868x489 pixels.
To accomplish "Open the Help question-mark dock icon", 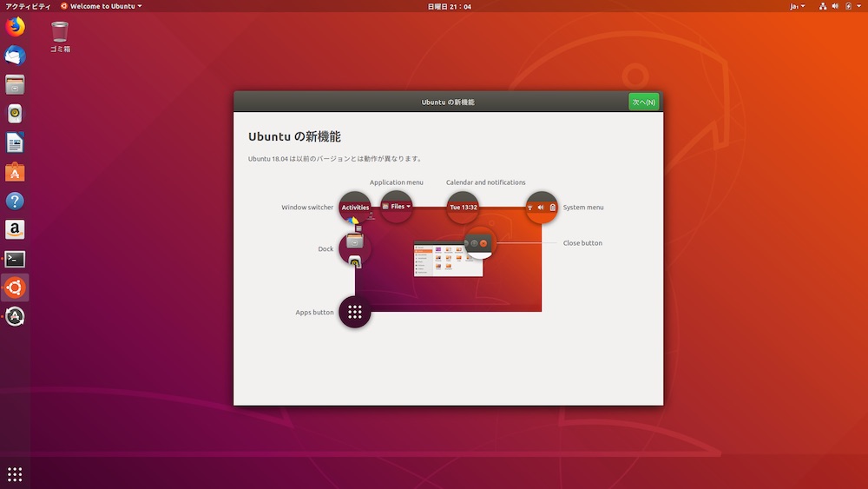I will click(x=15, y=201).
